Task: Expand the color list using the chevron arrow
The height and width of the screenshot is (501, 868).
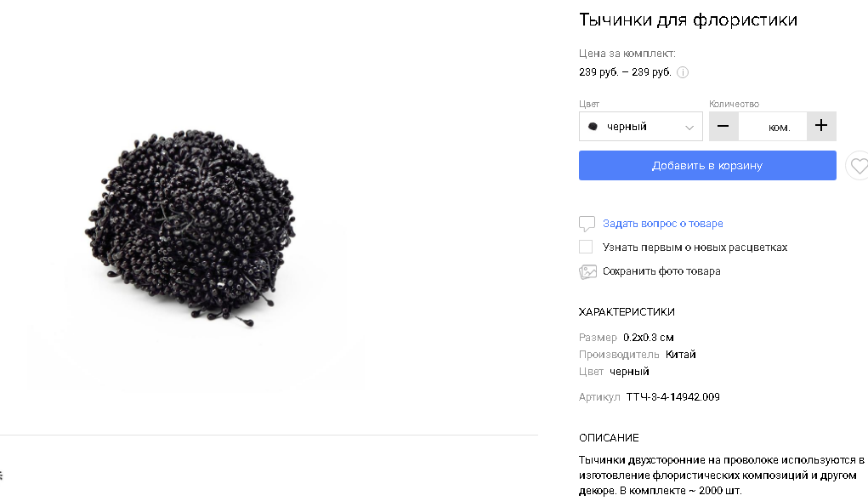Action: point(689,128)
